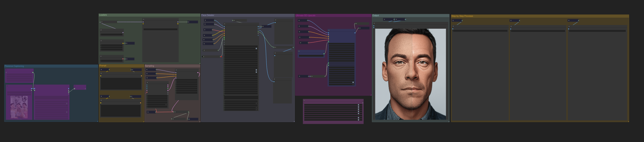The image size is (644, 142).
Task: Select the Ultimate SD Upscale group title
Action: coord(306,16)
